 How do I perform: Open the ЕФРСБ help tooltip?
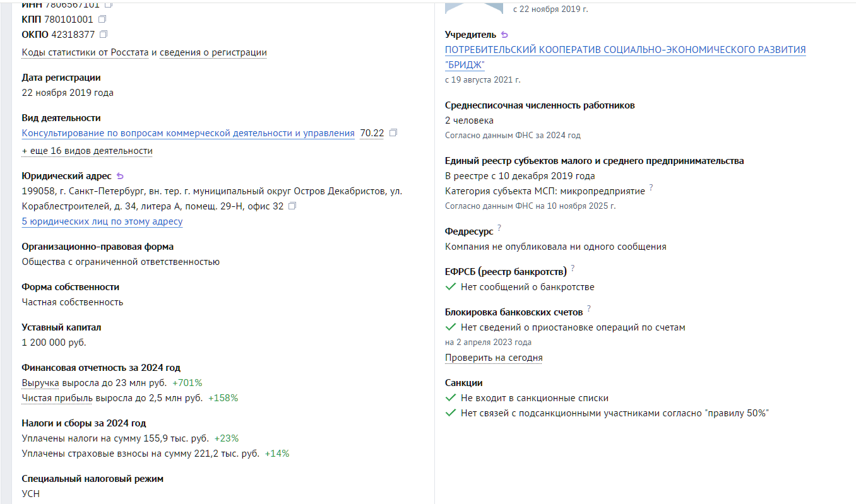[x=573, y=269]
